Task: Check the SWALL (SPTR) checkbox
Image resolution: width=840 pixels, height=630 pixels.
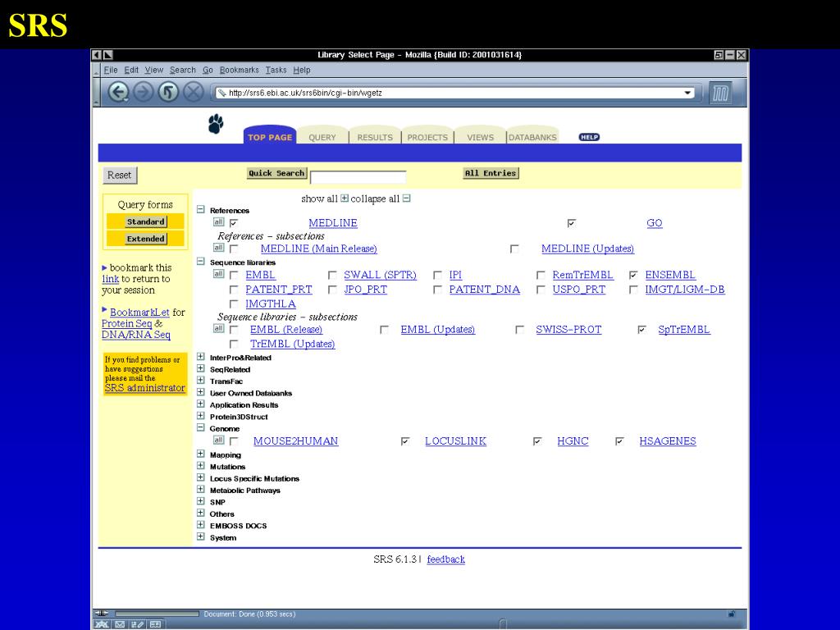Action: pos(332,275)
